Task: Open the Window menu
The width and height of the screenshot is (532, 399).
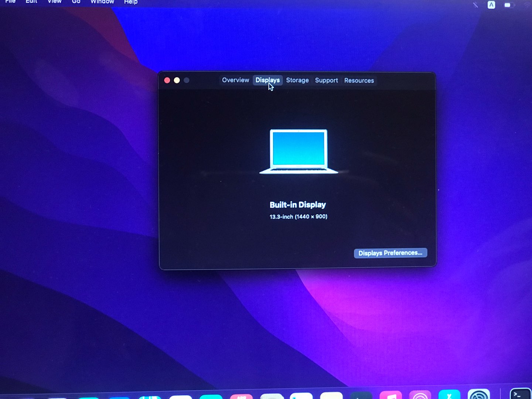Action: click(x=102, y=2)
